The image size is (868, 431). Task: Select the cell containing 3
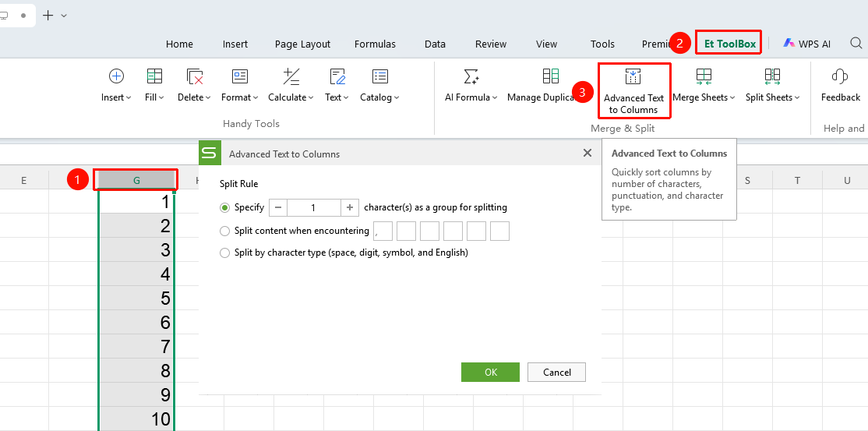136,250
